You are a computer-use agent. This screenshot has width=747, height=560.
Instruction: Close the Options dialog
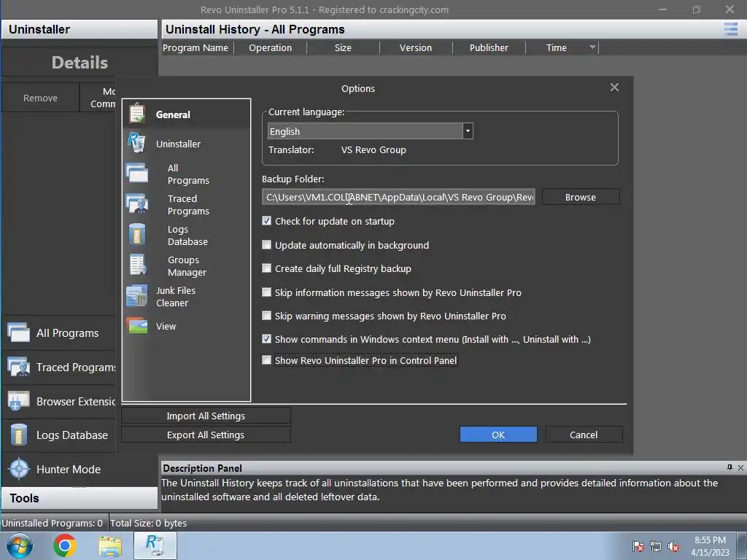[x=614, y=87]
